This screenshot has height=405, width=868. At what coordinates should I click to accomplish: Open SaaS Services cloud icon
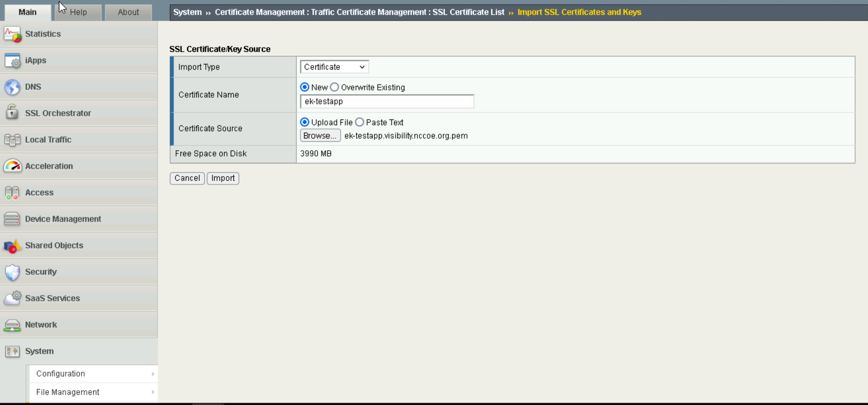(12, 298)
